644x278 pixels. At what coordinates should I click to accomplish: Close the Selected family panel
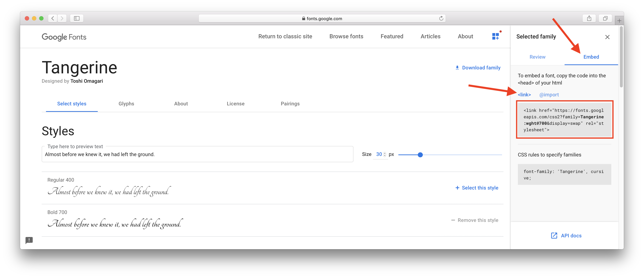pyautogui.click(x=607, y=37)
